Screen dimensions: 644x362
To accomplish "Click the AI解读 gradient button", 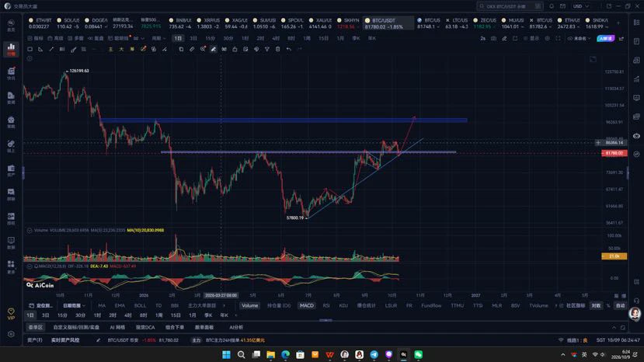I will 605,38.
